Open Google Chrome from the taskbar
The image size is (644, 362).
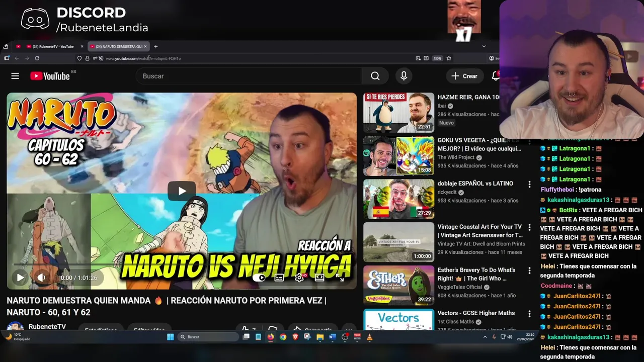(283, 337)
